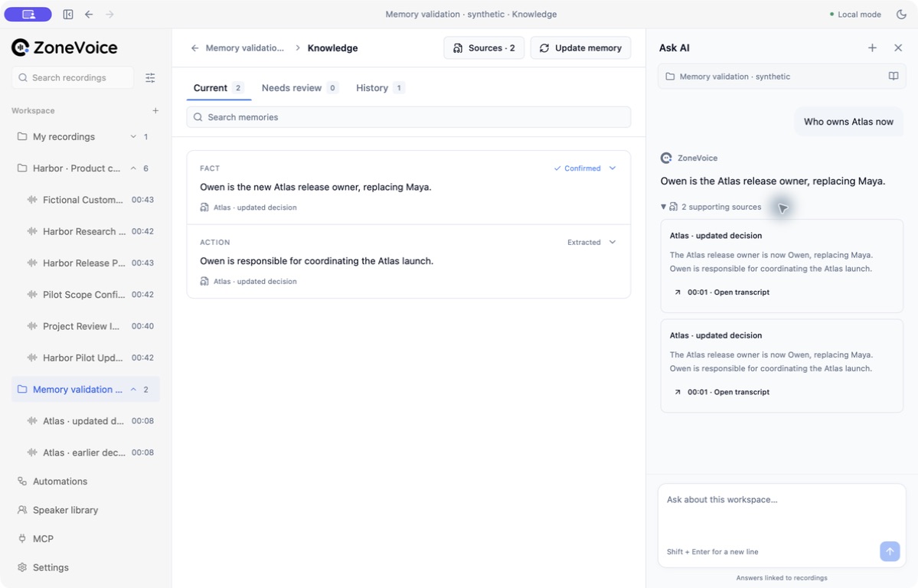Switch to the Needs review tab
918x588 pixels.
(x=300, y=88)
